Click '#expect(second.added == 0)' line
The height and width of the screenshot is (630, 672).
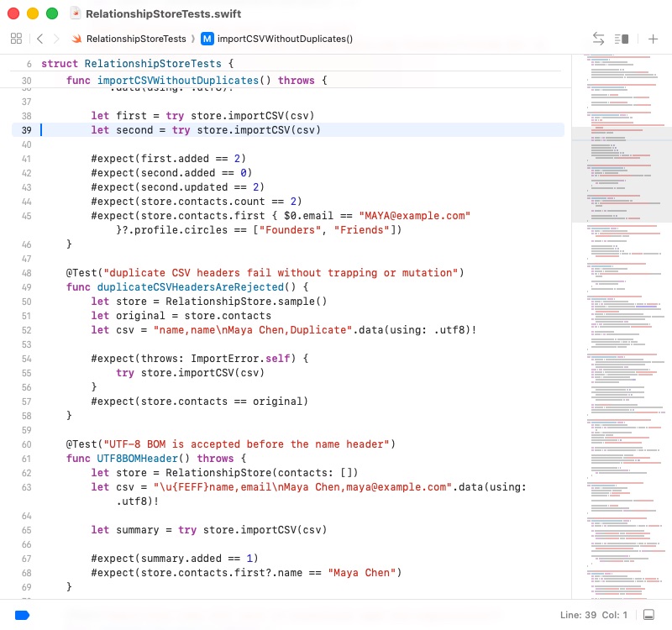171,173
